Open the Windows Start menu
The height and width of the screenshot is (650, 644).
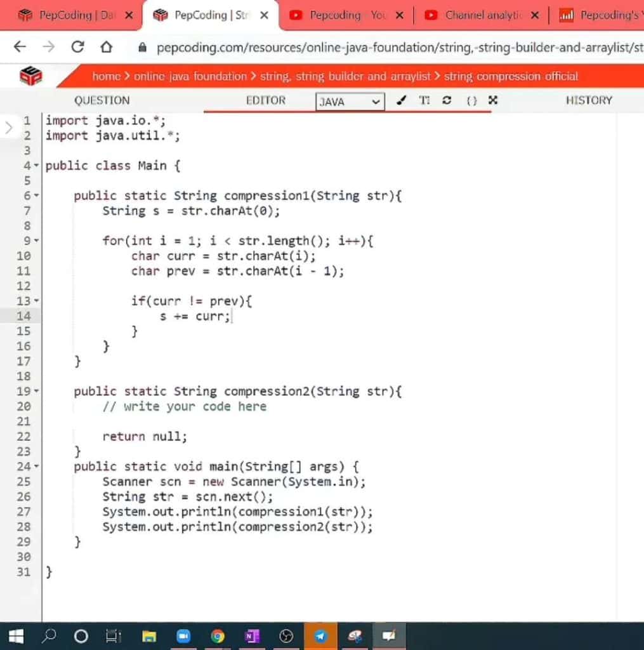(16, 635)
